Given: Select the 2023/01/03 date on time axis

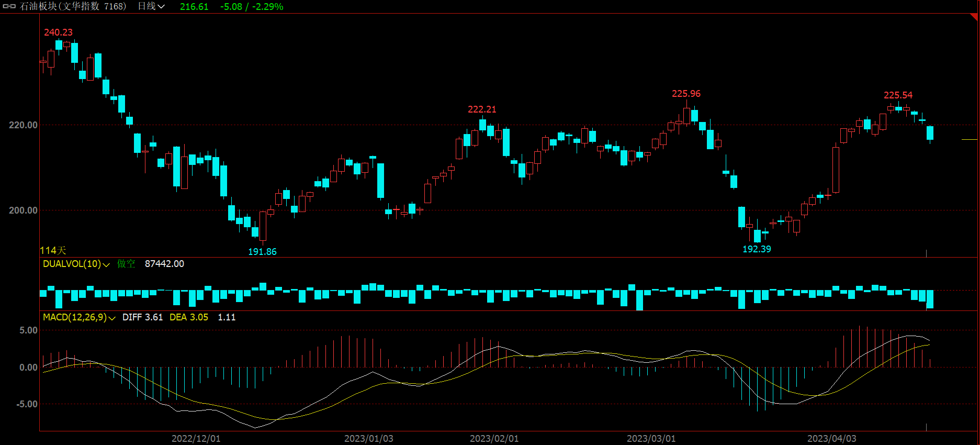Looking at the screenshot, I should [x=368, y=439].
